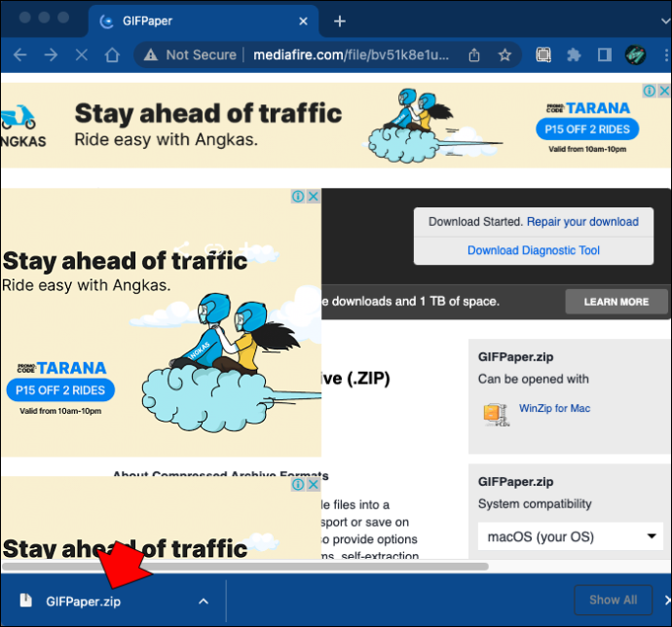The image size is (672, 627).
Task: Close the downloads bar
Action: tap(667, 600)
